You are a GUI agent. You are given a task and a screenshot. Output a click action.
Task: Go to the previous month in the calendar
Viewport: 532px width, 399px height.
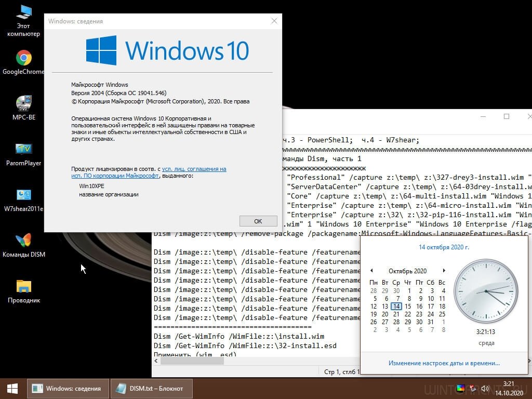click(x=371, y=271)
